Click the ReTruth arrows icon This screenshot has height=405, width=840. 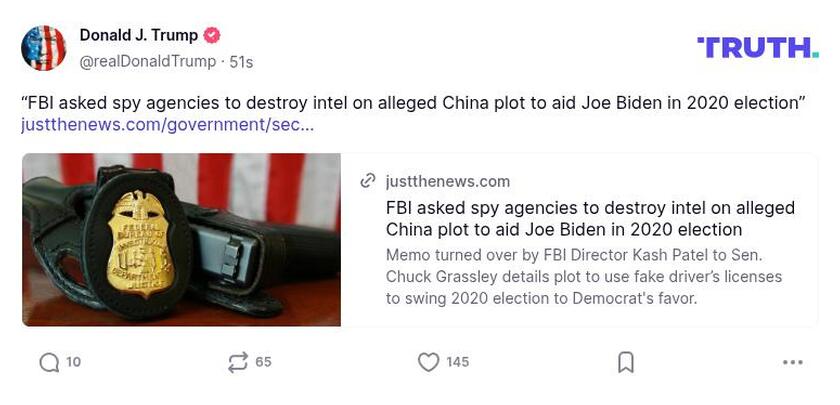pyautogui.click(x=237, y=362)
